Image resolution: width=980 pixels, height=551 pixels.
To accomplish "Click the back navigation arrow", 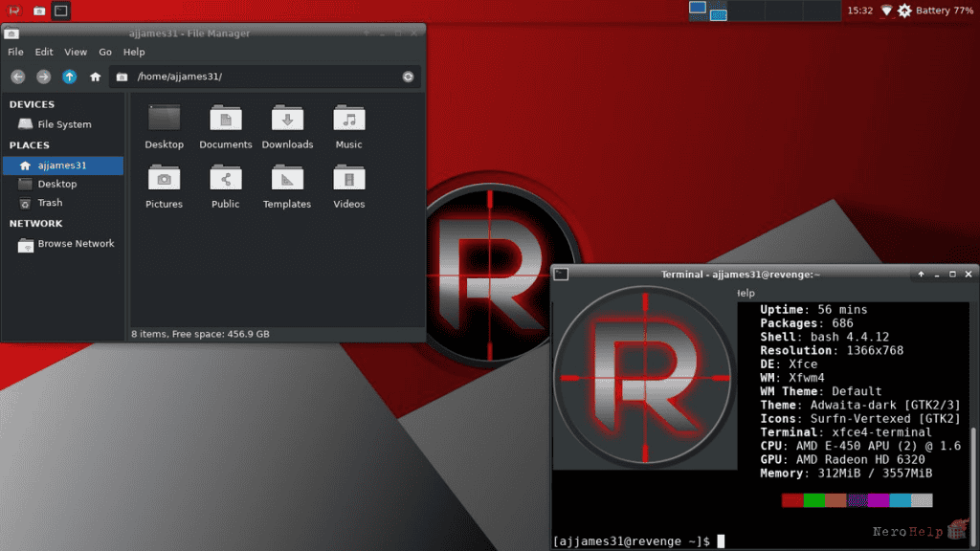I will (17, 77).
